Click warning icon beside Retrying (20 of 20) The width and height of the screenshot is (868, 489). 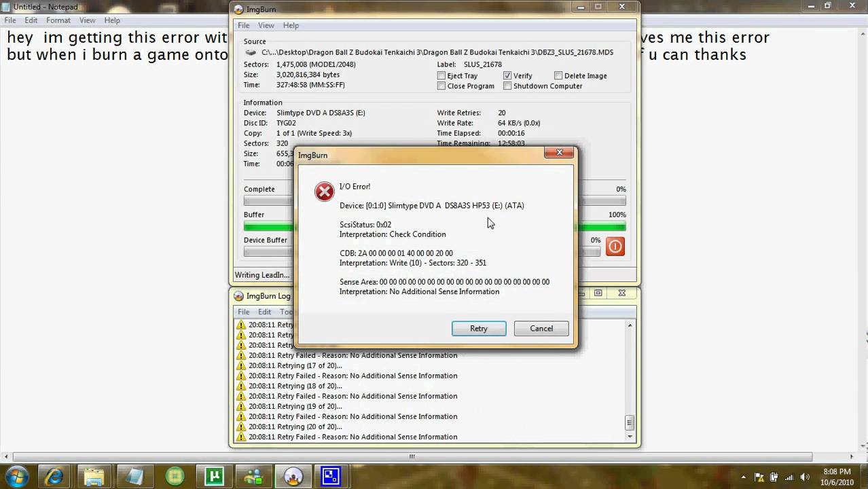point(241,427)
